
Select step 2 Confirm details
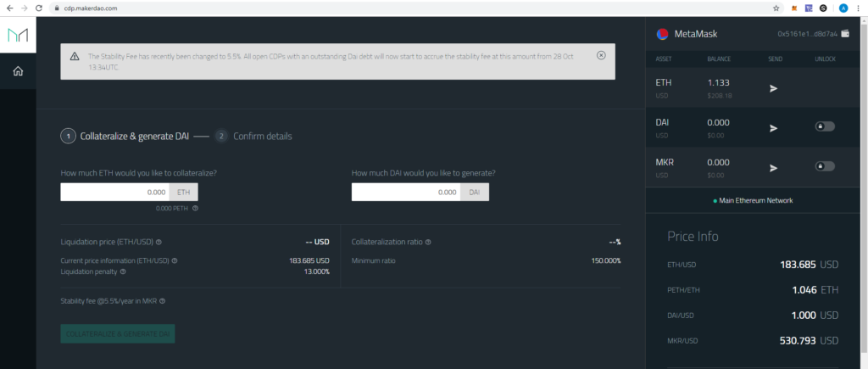pos(253,136)
